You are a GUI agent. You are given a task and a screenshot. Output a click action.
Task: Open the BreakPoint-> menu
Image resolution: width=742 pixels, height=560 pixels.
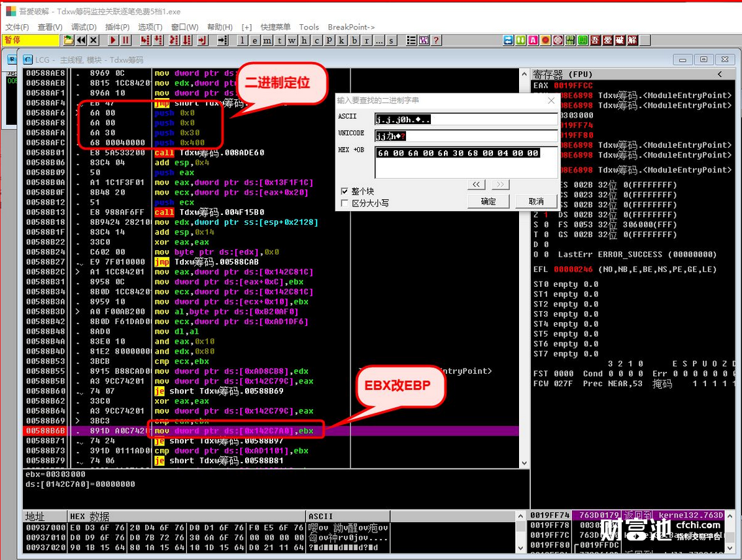tap(351, 27)
